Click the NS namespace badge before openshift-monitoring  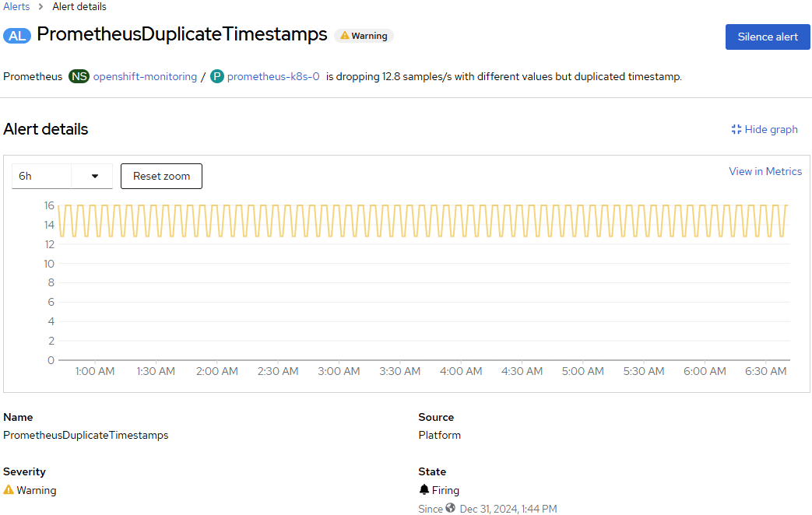click(x=79, y=76)
